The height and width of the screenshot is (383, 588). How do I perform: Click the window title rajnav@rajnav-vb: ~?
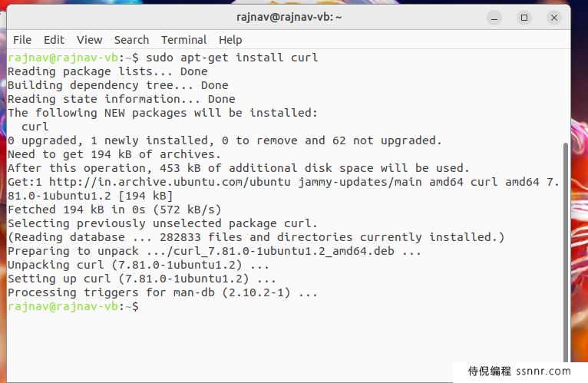[289, 17]
